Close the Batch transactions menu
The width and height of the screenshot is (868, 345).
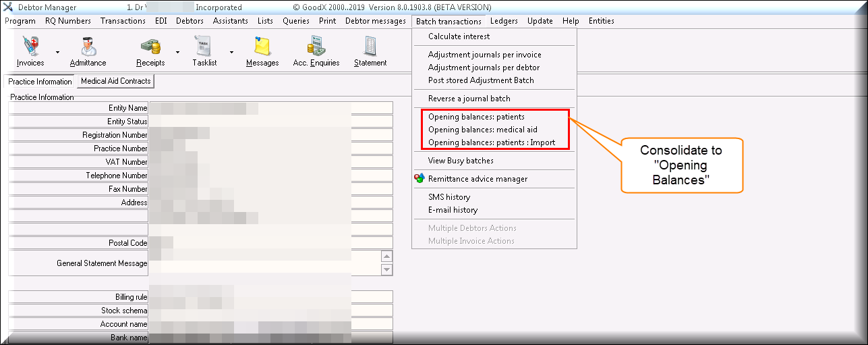click(x=449, y=21)
